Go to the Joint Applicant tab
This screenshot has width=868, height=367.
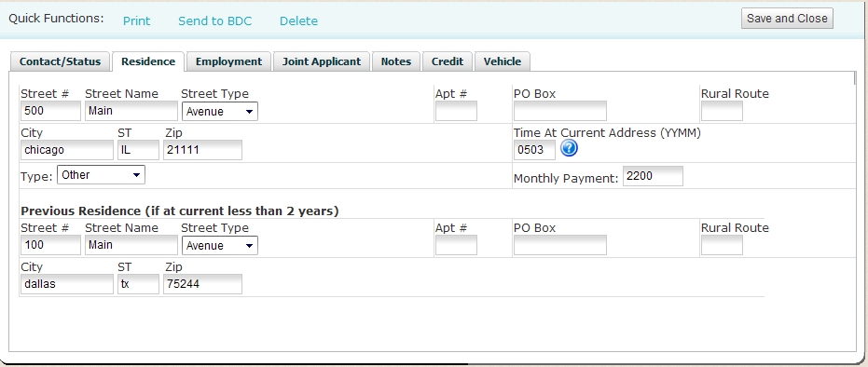tap(322, 61)
